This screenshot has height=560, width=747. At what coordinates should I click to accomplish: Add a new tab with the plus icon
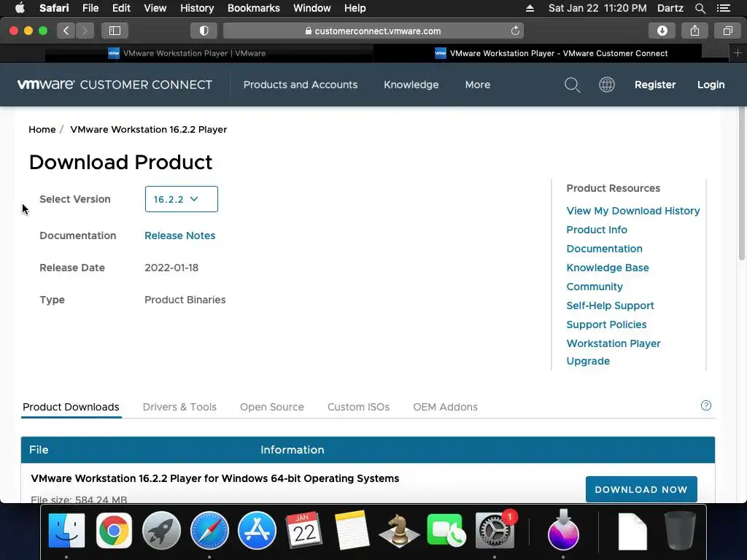[738, 53]
